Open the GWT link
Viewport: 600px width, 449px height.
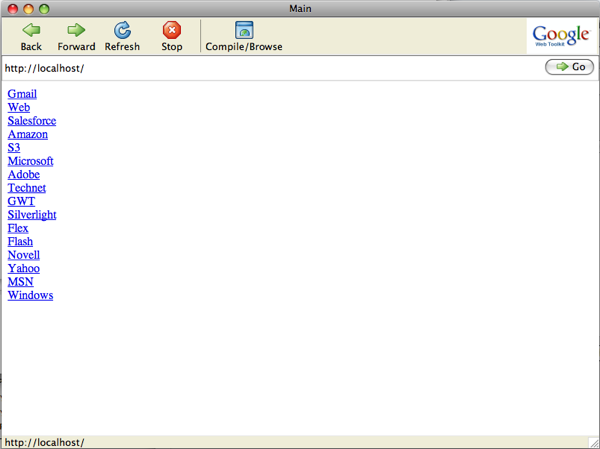(21, 201)
